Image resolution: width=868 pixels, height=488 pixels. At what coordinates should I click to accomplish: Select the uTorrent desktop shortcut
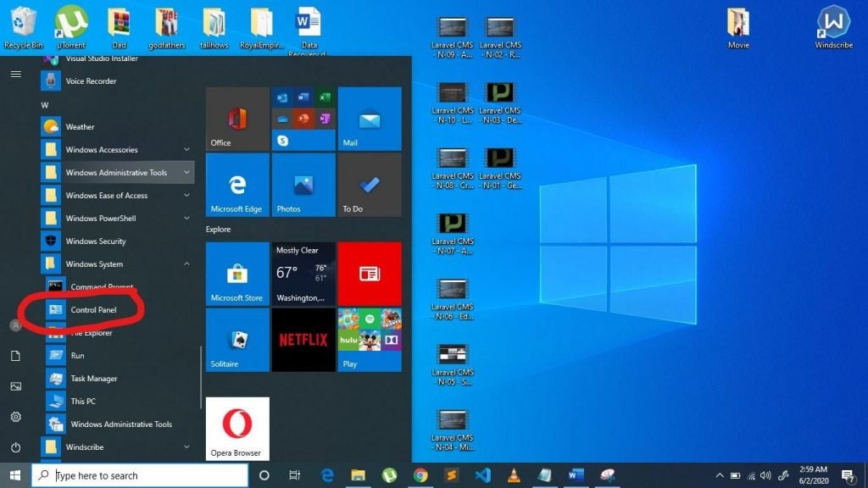(71, 27)
